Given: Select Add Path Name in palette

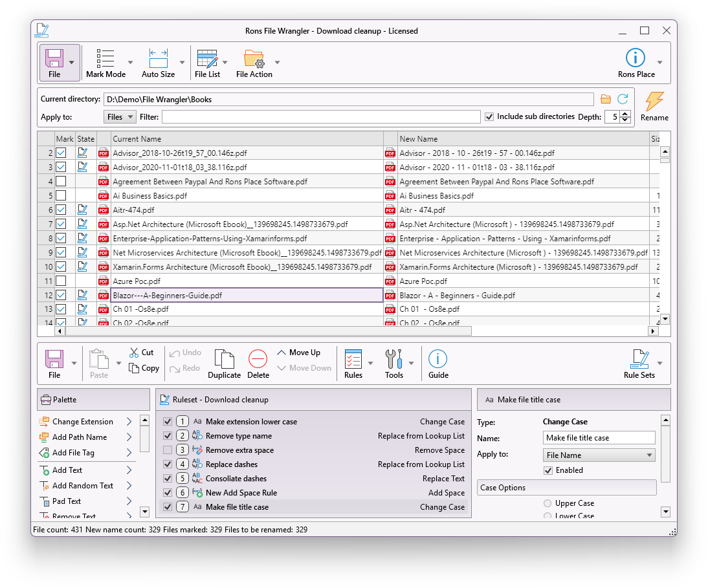Looking at the screenshot, I should [x=85, y=437].
